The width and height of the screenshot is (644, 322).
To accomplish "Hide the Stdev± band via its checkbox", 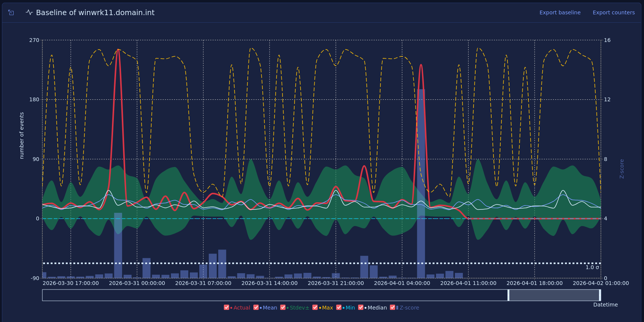I will click(283, 308).
